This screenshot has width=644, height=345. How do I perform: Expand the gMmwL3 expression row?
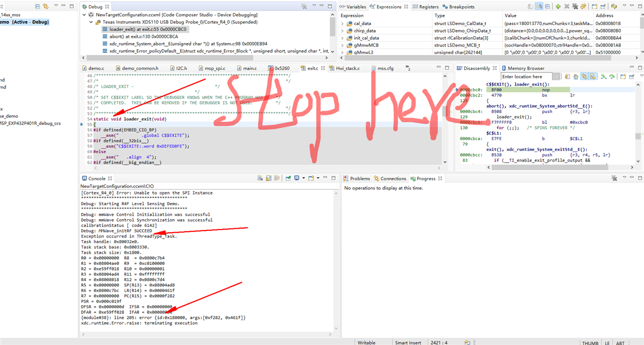click(x=343, y=52)
